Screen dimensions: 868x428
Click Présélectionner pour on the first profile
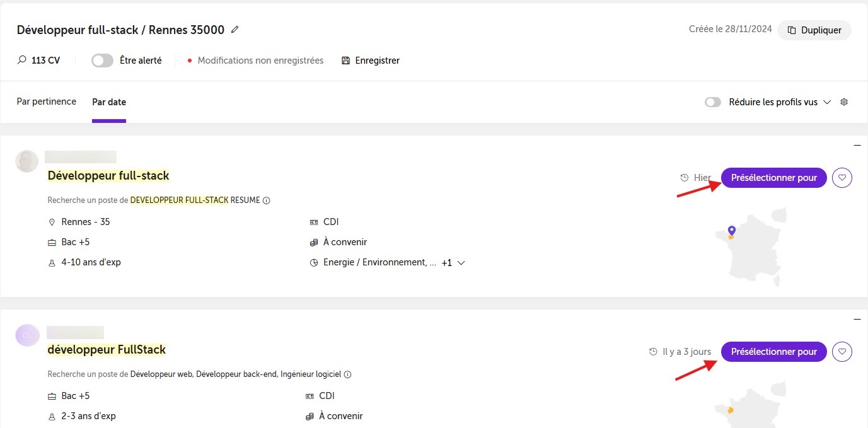773,178
